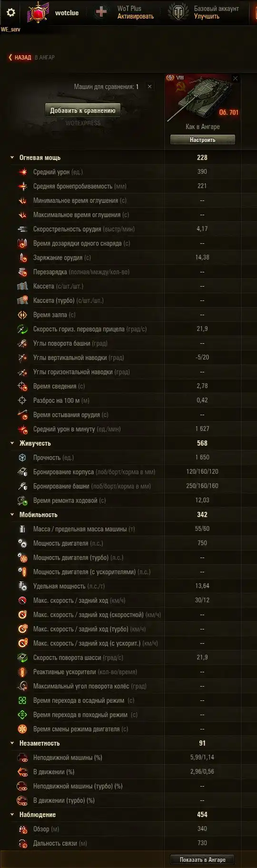Click the base account tank badge icon
The image size is (257, 868).
tap(178, 12)
